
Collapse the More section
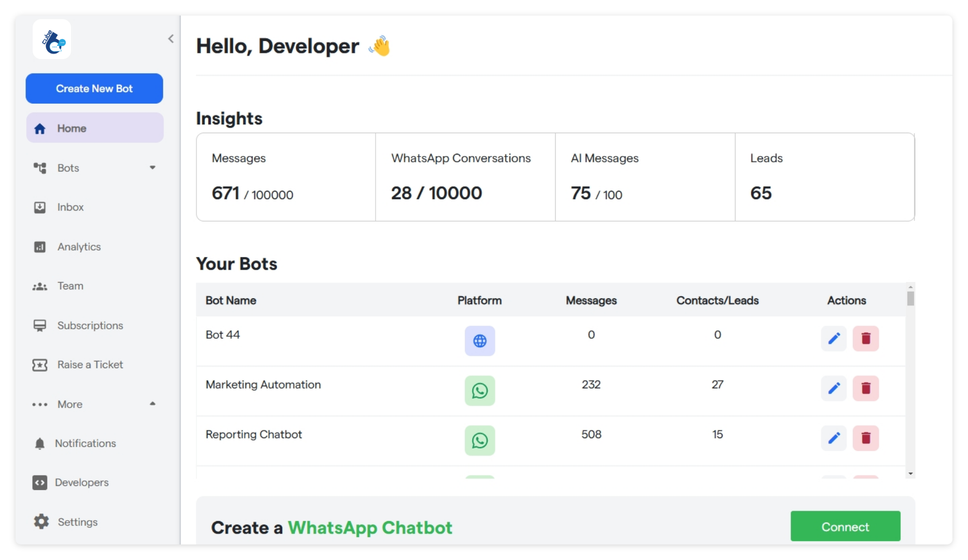(x=152, y=404)
